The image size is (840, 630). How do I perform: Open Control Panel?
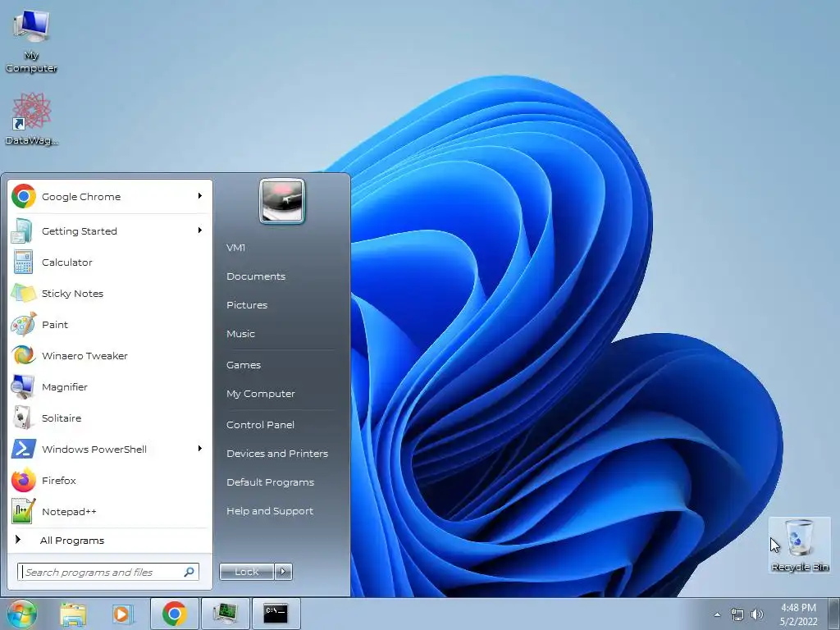tap(260, 425)
